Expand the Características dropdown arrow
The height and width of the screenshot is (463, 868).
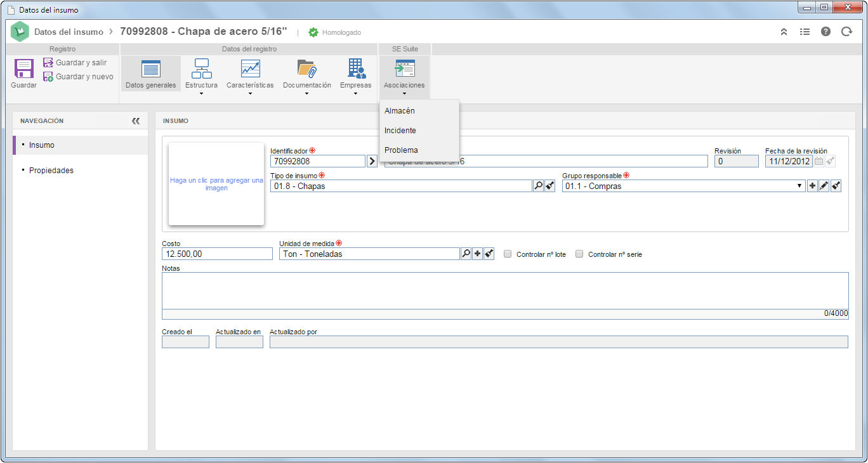click(x=250, y=94)
